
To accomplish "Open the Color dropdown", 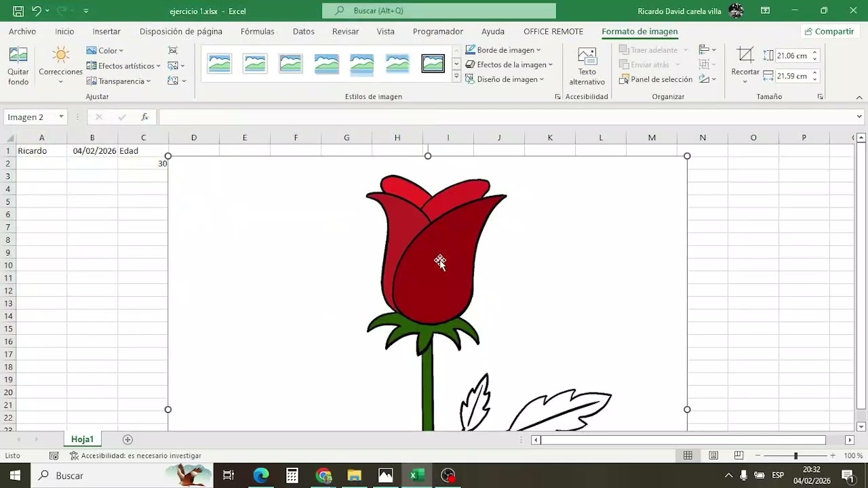I will point(105,50).
